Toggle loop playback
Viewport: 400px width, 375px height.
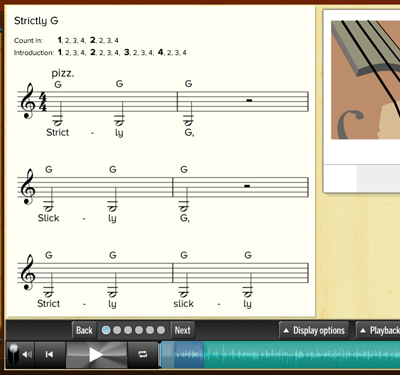(143, 354)
